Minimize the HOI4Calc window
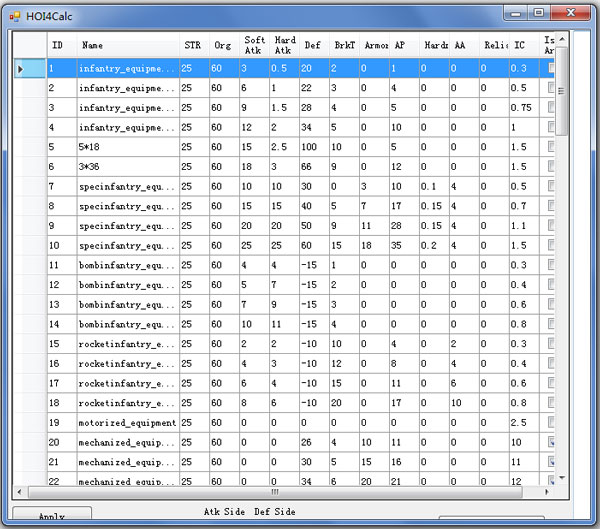The image size is (600, 529). tap(516, 12)
